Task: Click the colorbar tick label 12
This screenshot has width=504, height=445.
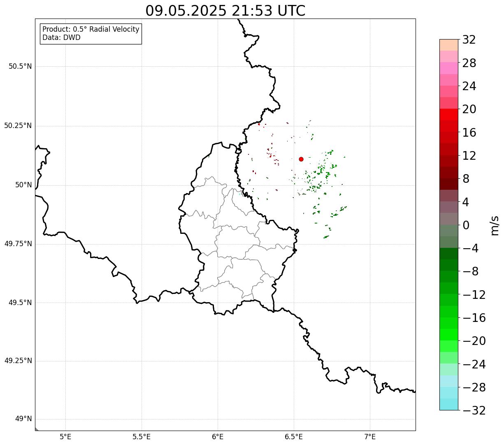Action: 469,156
